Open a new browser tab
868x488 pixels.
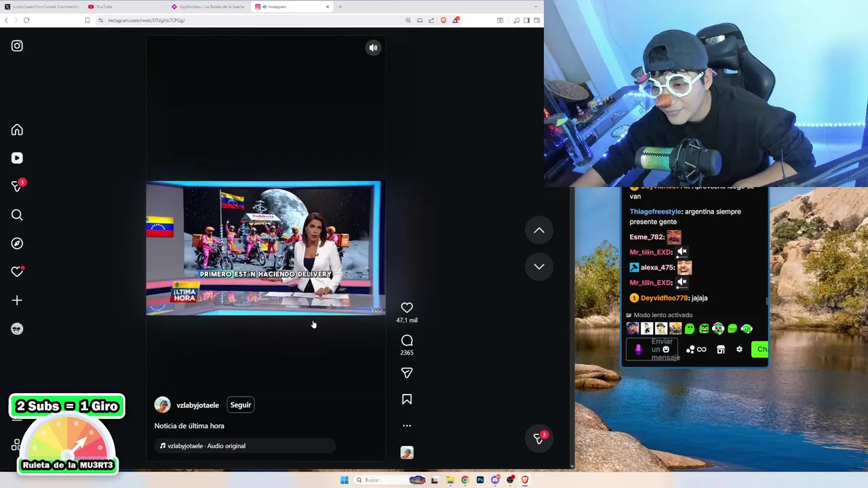pyautogui.click(x=340, y=7)
